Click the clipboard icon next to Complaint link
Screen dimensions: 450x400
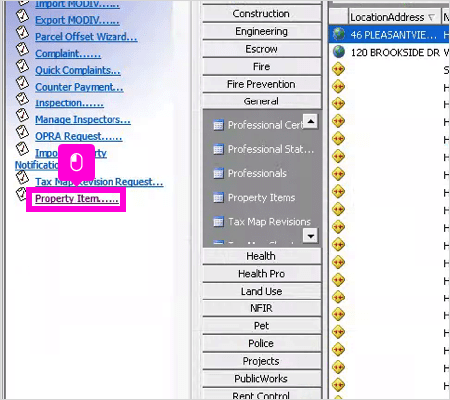pyautogui.click(x=23, y=50)
